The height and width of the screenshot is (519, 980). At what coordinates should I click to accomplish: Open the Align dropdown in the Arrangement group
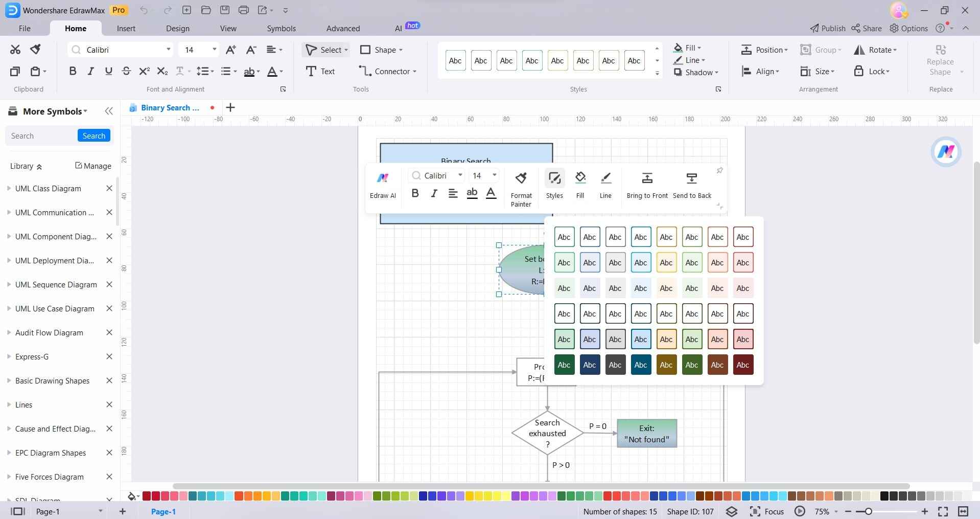760,72
